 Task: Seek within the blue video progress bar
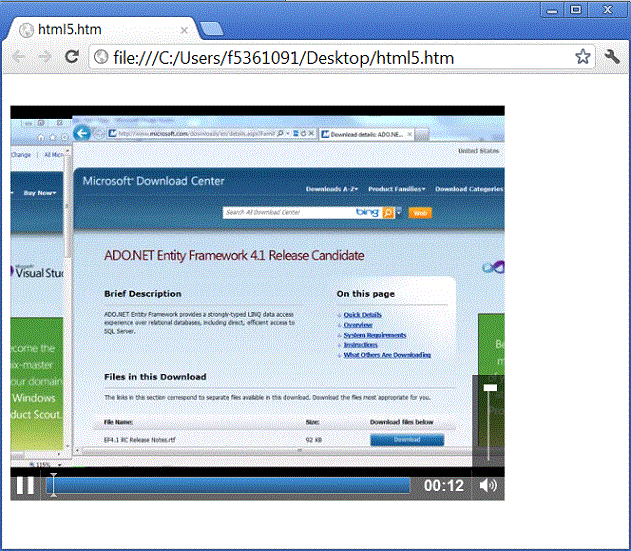coord(230,486)
